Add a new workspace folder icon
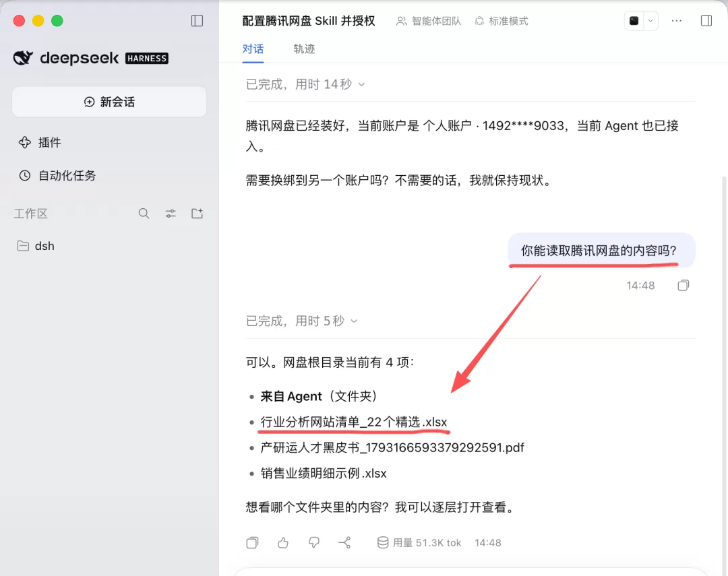Viewport: 728px width, 576px height. tap(198, 214)
